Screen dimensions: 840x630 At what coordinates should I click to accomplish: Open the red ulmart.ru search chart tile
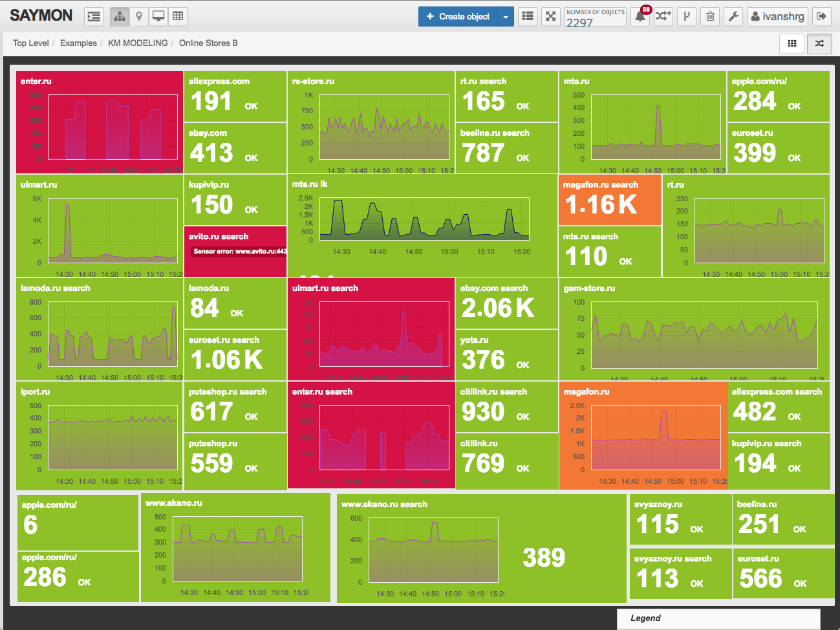371,329
